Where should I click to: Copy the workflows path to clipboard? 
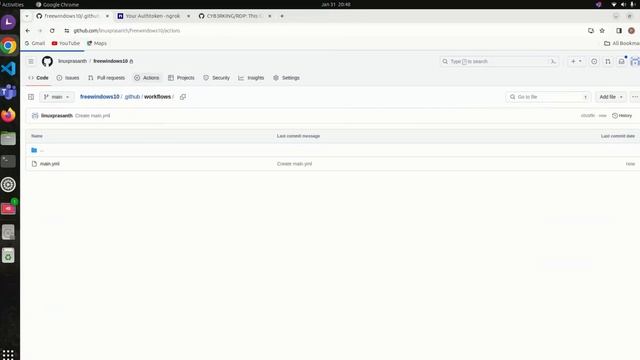click(x=183, y=97)
